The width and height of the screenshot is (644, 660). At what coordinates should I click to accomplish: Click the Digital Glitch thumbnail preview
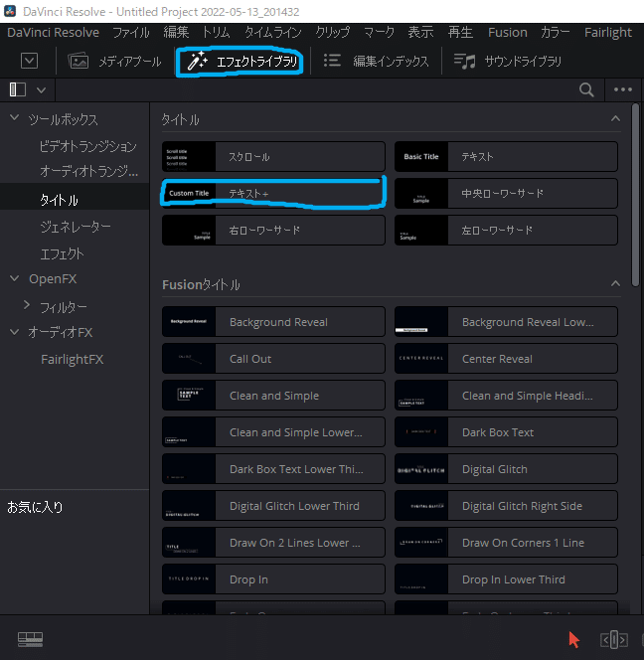[421, 469]
